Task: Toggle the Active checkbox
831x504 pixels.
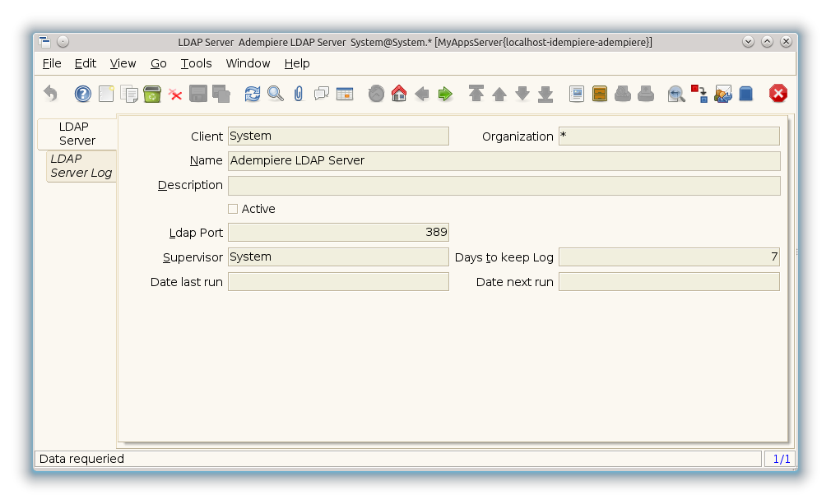Action: pos(233,209)
